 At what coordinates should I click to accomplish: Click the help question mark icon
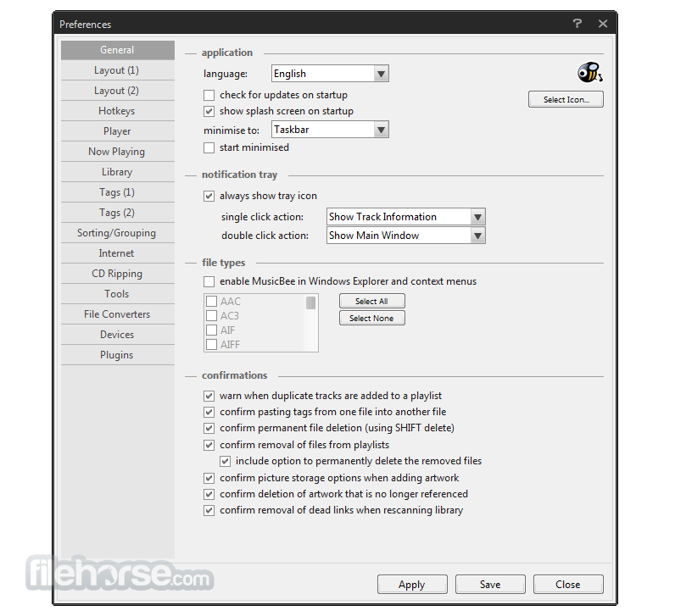point(577,23)
